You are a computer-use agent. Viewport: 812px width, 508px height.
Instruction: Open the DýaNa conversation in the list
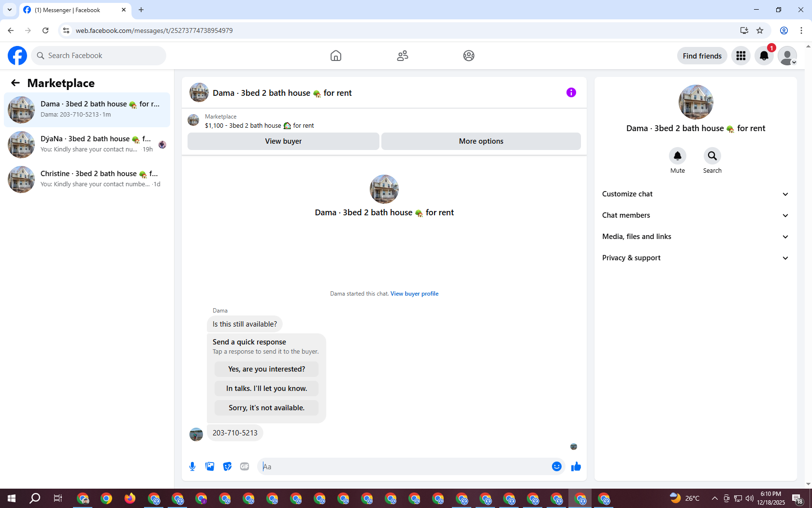tap(87, 145)
